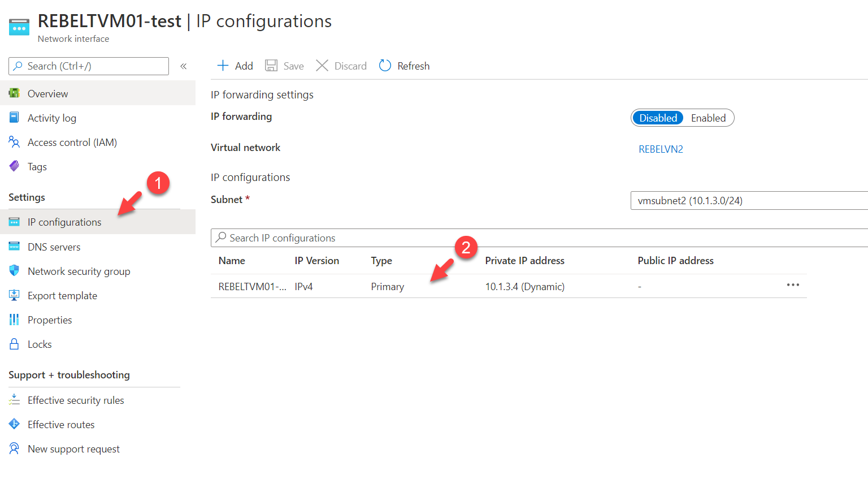Click the IP configurations sidebar icon
Viewport: 868px width, 496px height.
[x=14, y=222]
